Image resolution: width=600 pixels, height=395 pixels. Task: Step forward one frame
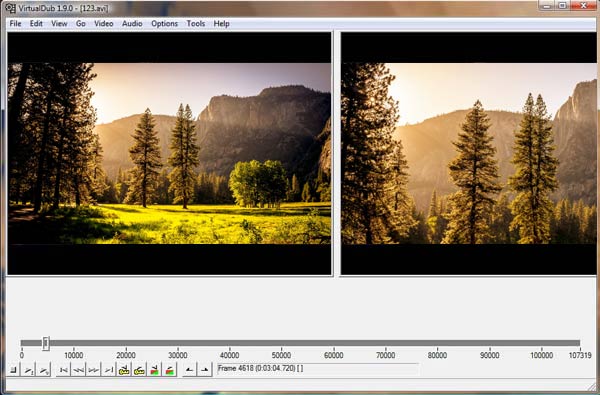[x=93, y=370]
